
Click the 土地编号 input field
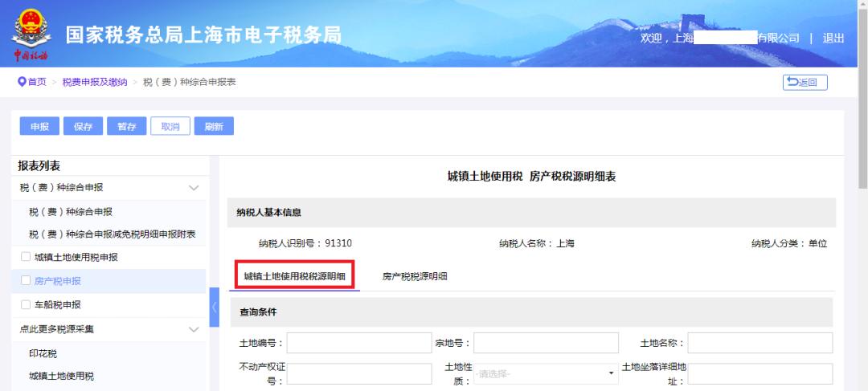click(x=359, y=343)
